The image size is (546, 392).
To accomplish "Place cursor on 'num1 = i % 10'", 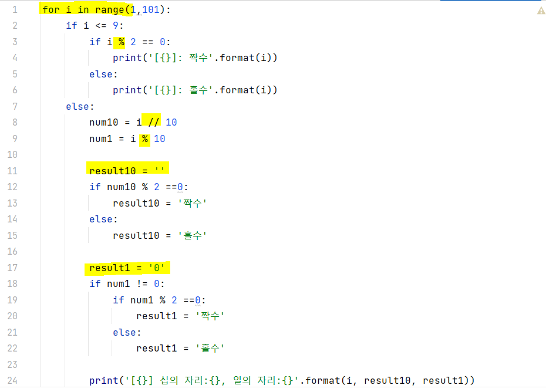I will (x=127, y=139).
